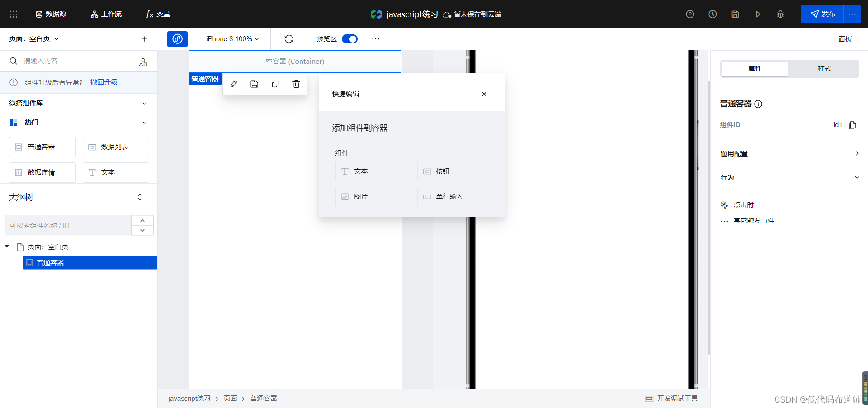The height and width of the screenshot is (408, 868).
Task: Expand the 通用配置 section
Action: (789, 154)
